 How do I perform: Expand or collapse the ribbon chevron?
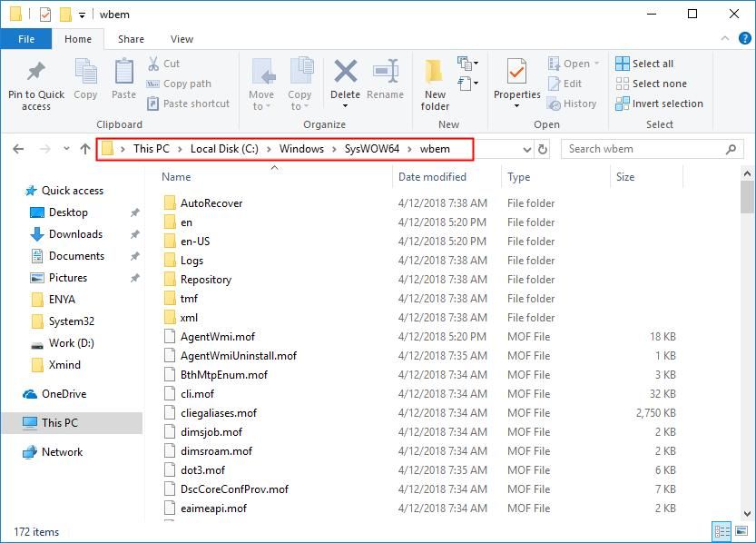(x=723, y=39)
